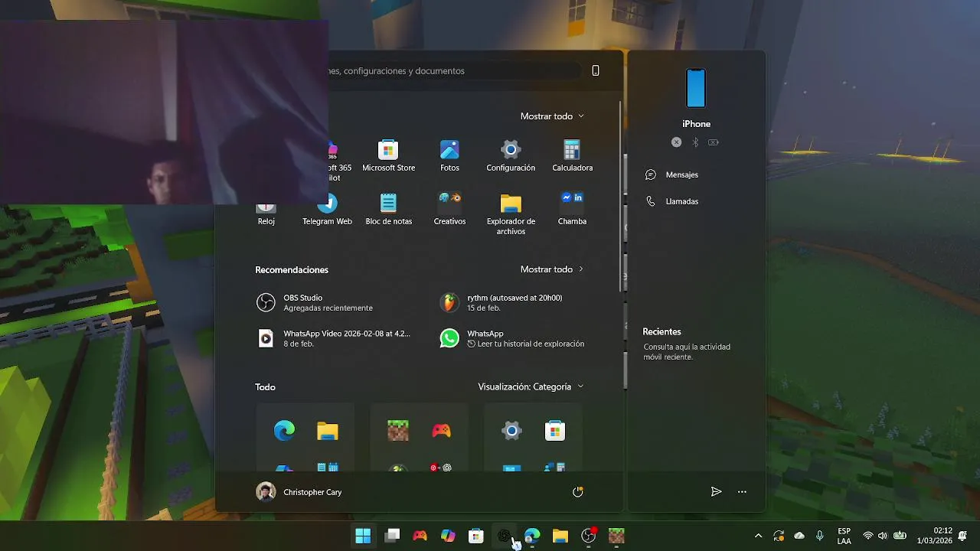980x551 pixels.
Task: Click the Recomendaciones heading text
Action: (x=292, y=269)
